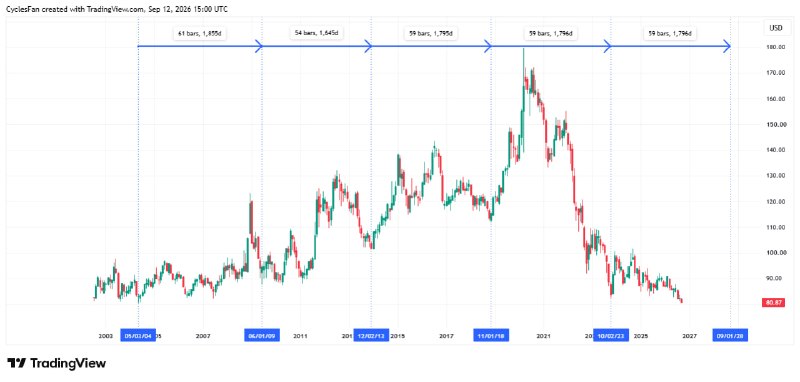Click the red 80.87 price label

(770, 302)
